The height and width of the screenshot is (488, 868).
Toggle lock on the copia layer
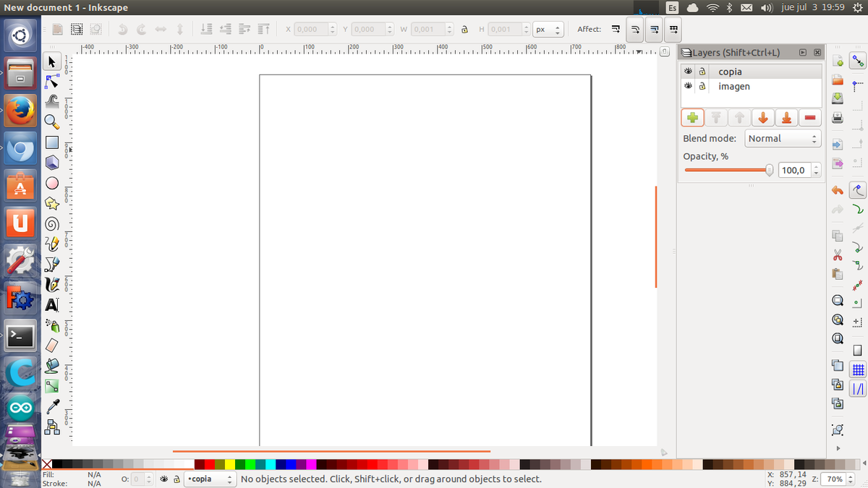702,72
